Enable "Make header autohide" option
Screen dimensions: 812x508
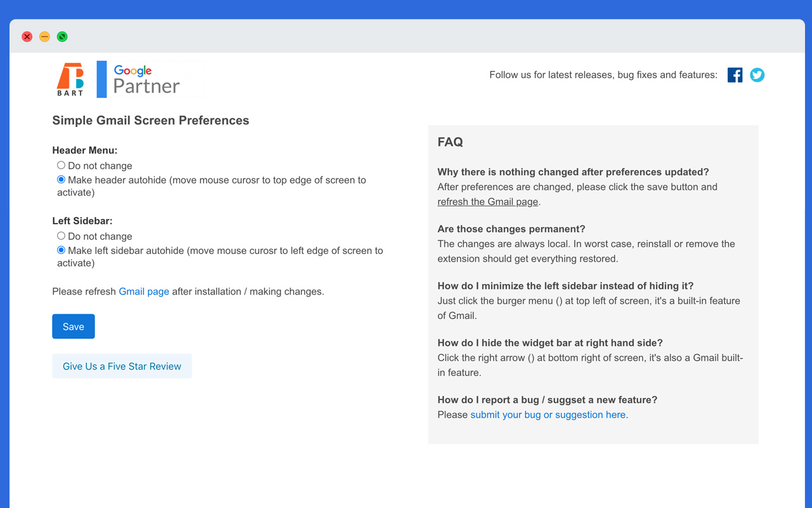[x=61, y=179]
